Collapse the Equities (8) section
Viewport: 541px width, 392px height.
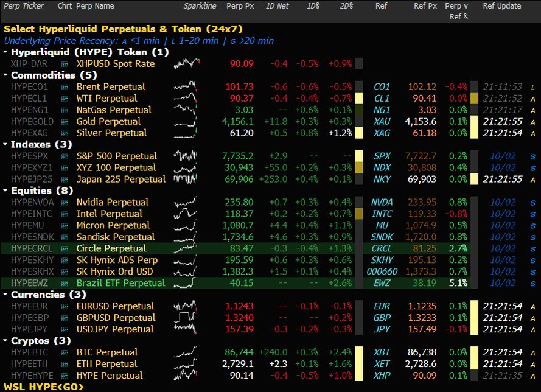[x=5, y=191]
